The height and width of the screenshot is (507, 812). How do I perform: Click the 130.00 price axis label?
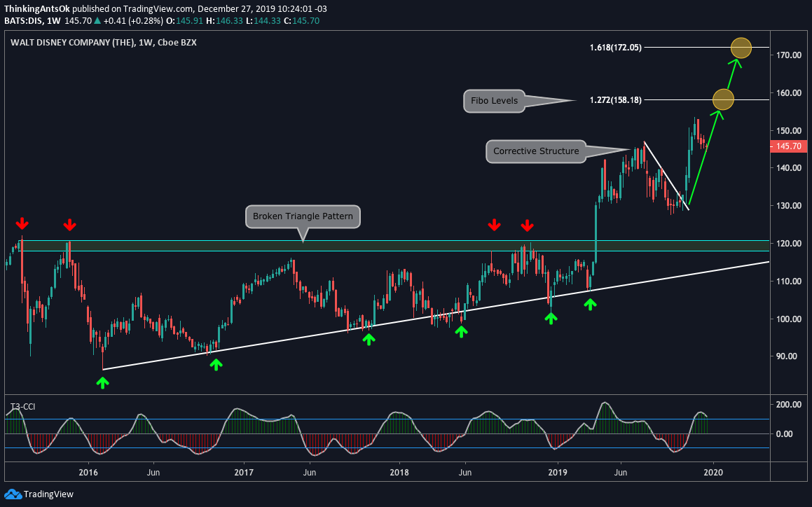click(x=789, y=206)
